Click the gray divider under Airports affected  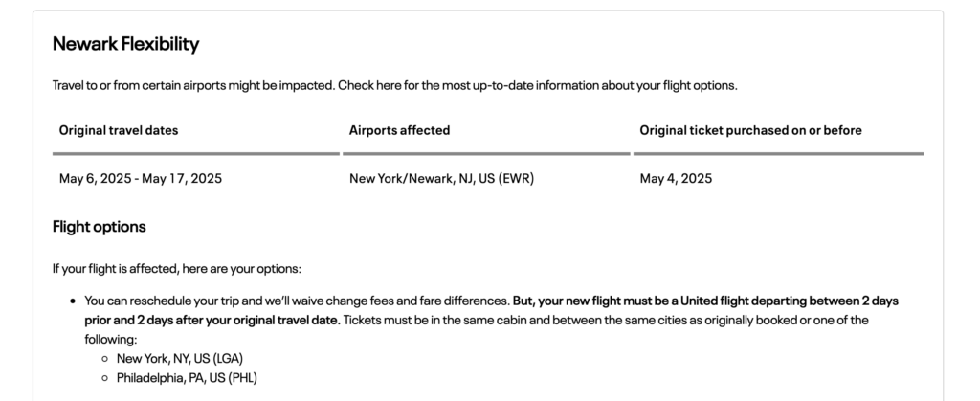point(486,154)
